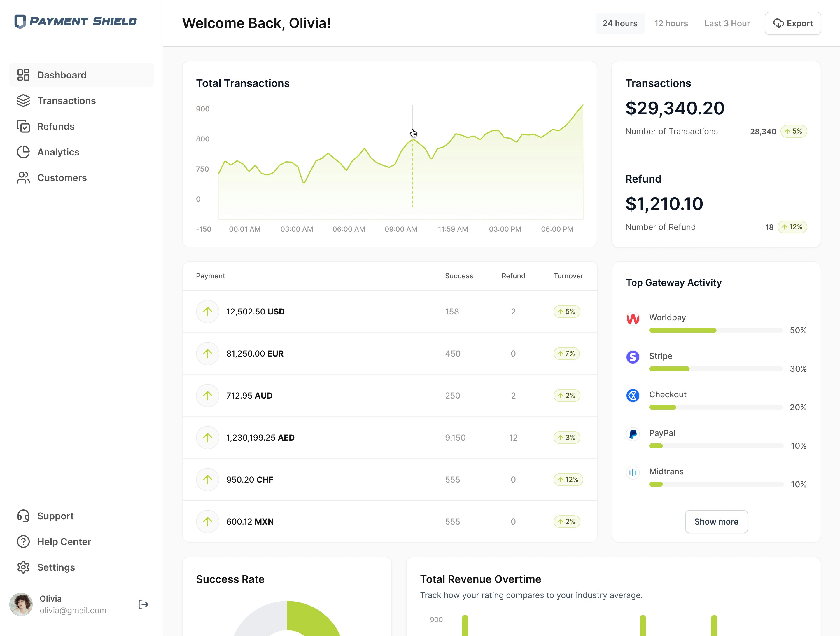This screenshot has width=840, height=636.
Task: Click the Turnover column header
Action: pyautogui.click(x=568, y=276)
